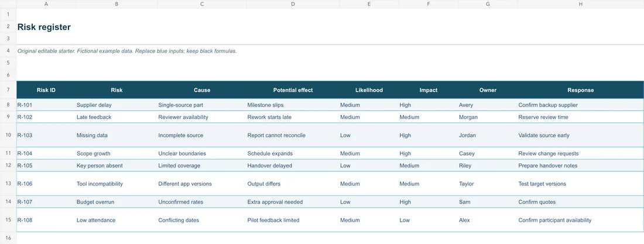Click the Unclear boundaries cell
644x244 pixels.
202,154
